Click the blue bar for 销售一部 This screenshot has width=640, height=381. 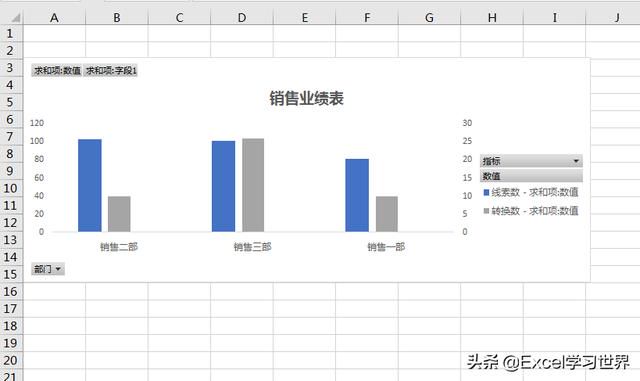click(357, 195)
